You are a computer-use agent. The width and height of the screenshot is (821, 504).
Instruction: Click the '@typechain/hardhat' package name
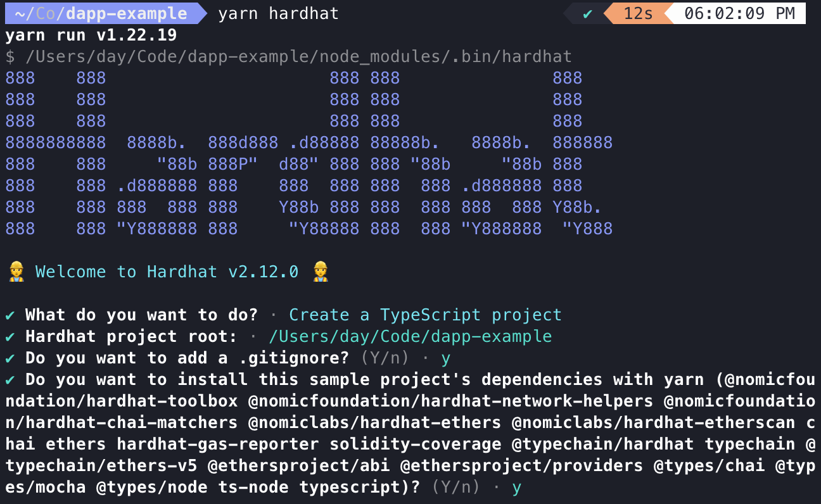[x=603, y=444]
